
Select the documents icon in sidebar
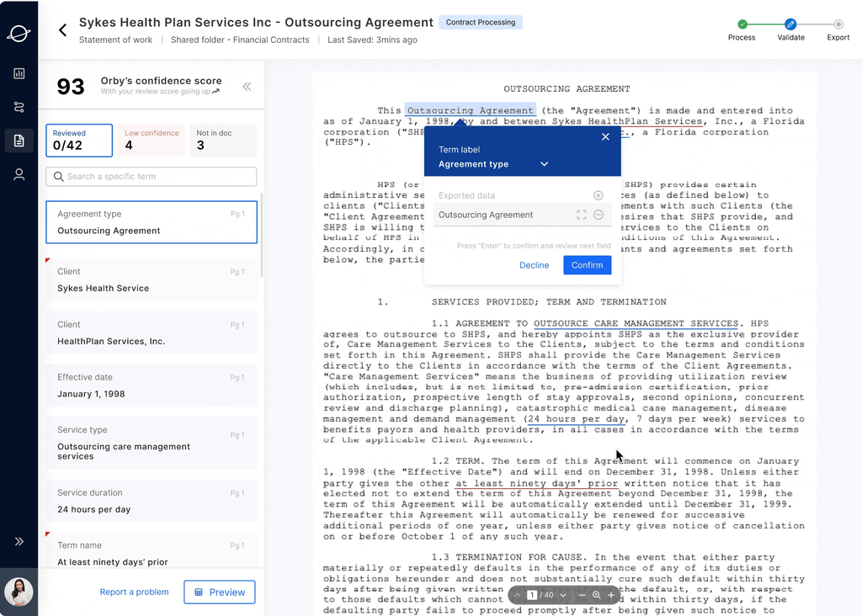click(x=19, y=141)
